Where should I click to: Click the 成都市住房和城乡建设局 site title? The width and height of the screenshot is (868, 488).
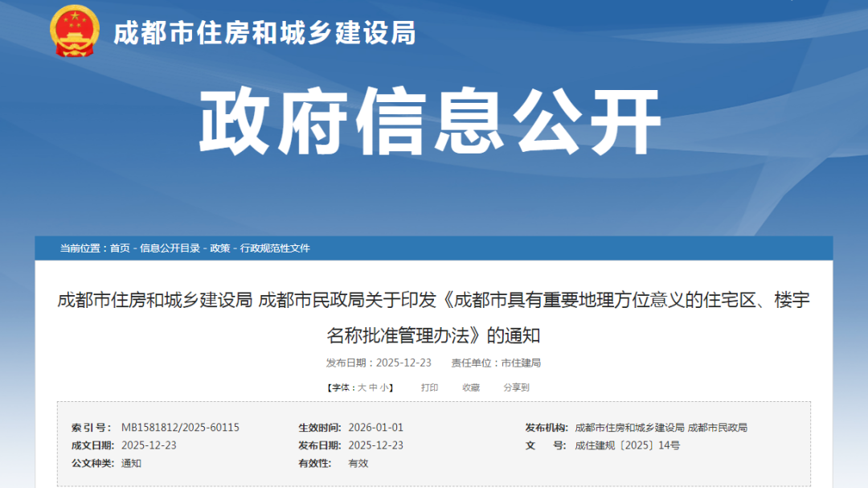click(x=264, y=33)
